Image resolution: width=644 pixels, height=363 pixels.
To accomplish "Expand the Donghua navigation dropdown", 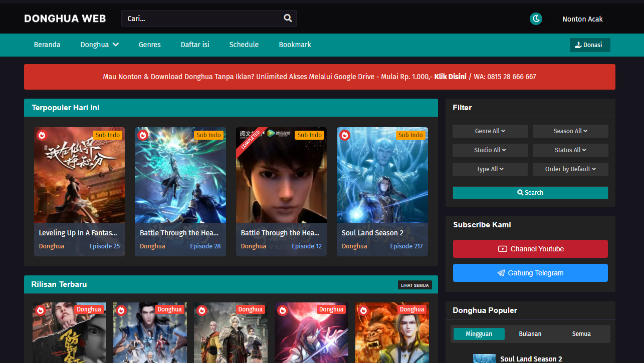I will [100, 45].
